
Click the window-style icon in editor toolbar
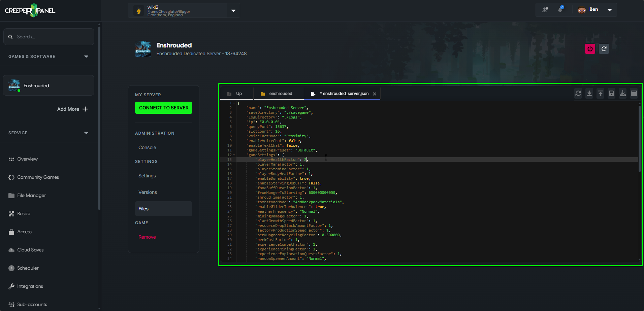tap(634, 94)
